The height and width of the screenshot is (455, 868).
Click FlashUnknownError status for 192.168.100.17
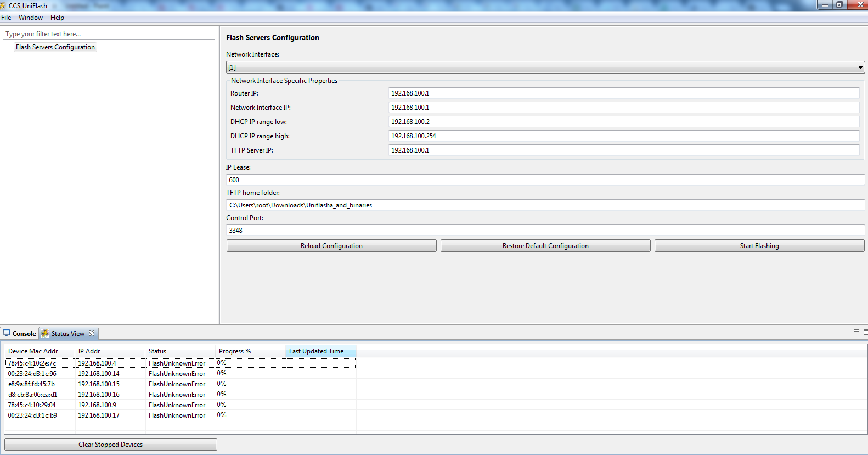[177, 415]
